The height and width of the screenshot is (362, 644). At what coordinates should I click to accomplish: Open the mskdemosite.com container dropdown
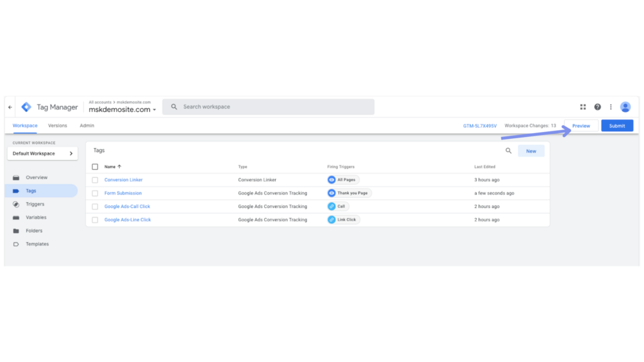tap(123, 109)
